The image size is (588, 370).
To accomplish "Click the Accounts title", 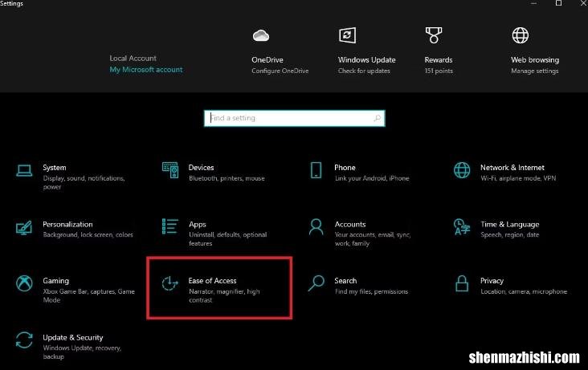I will tap(350, 224).
